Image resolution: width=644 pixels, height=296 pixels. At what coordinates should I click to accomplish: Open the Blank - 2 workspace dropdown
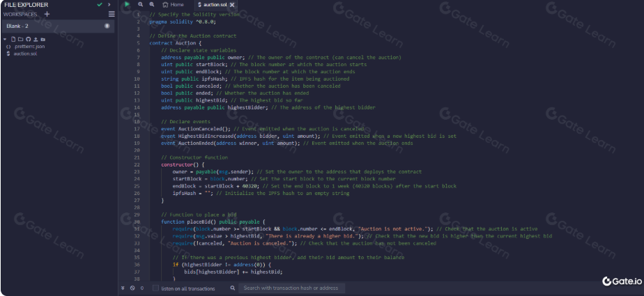click(x=56, y=26)
